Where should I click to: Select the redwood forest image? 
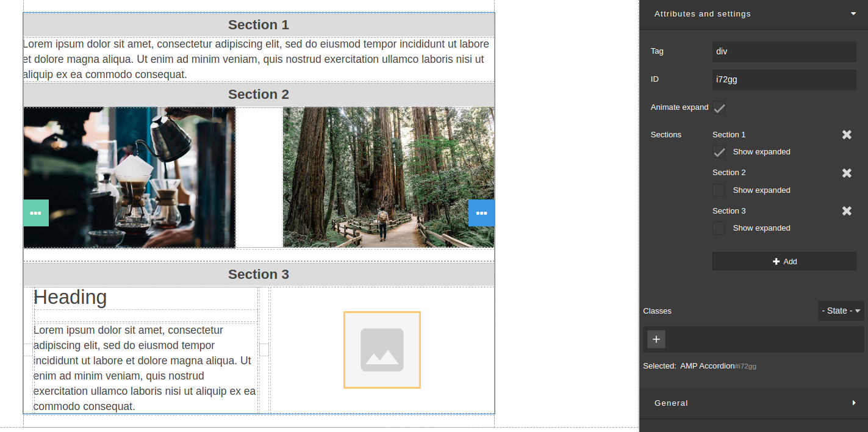pos(389,178)
